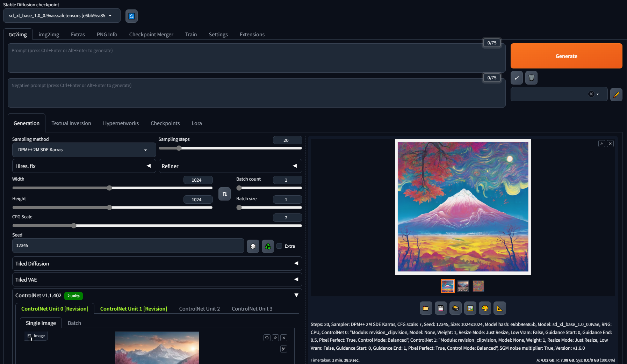The height and width of the screenshot is (364, 627).
Task: Send result to img2img via picture icon
Action: pos(470,308)
